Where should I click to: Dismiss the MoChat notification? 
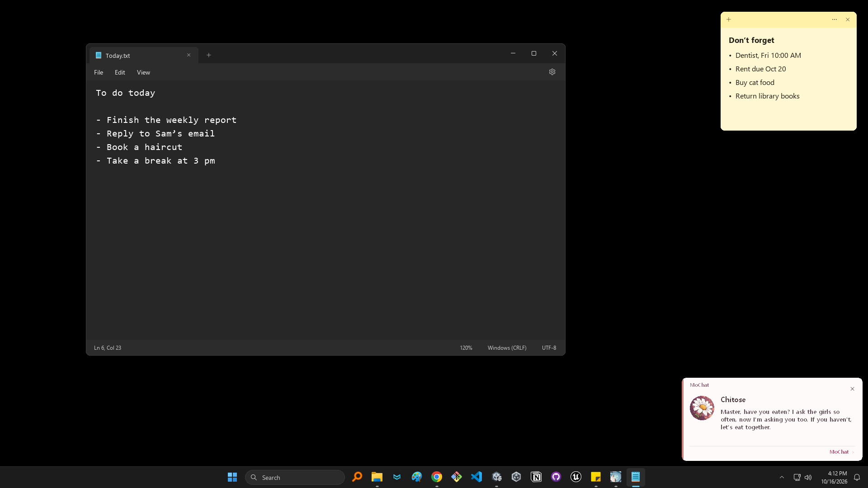[x=852, y=389]
